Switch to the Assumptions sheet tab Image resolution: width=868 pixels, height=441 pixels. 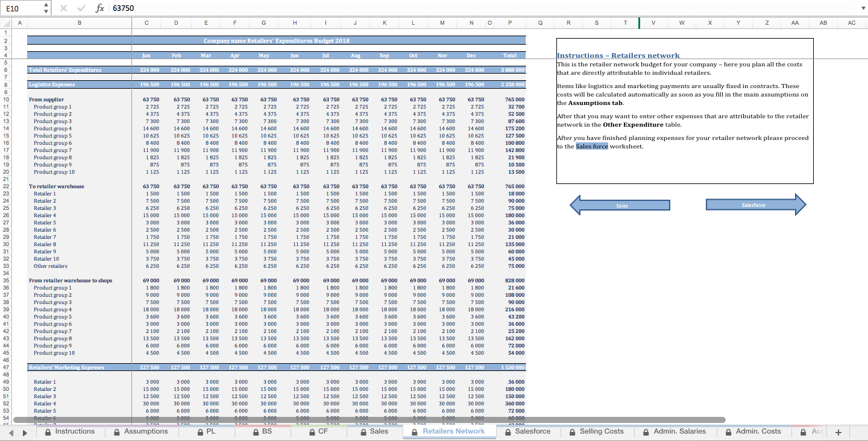tap(140, 431)
